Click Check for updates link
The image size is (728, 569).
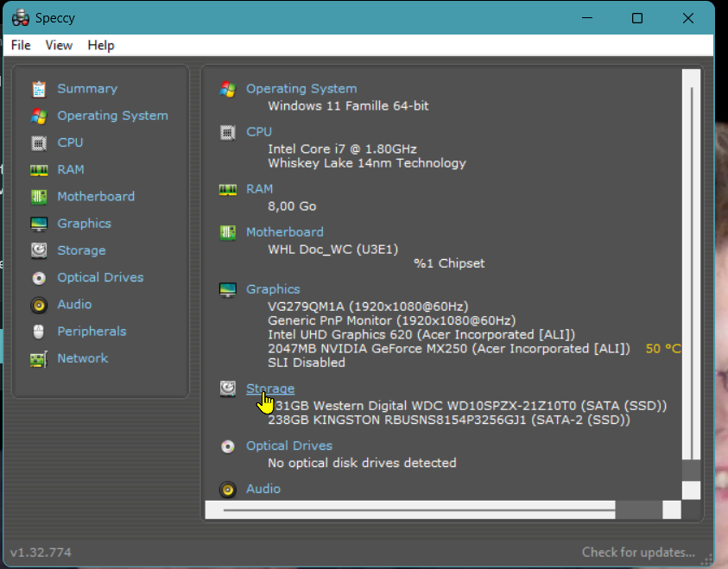(638, 553)
